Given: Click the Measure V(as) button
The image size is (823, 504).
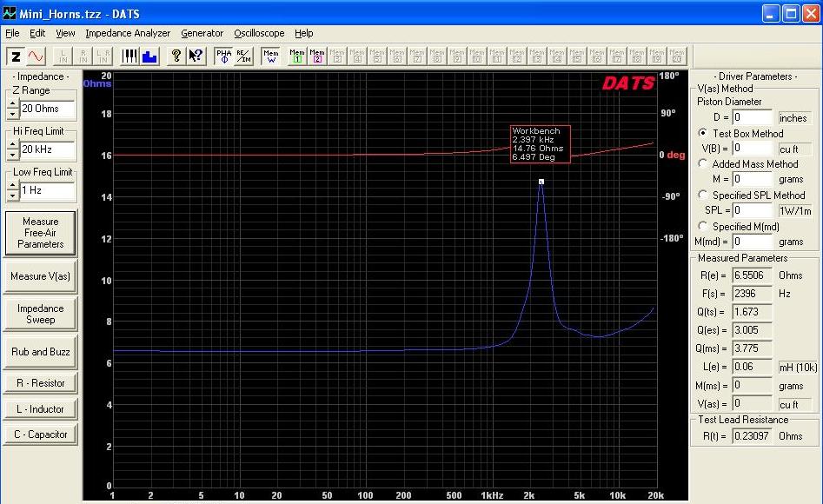Looking at the screenshot, I should [41, 276].
